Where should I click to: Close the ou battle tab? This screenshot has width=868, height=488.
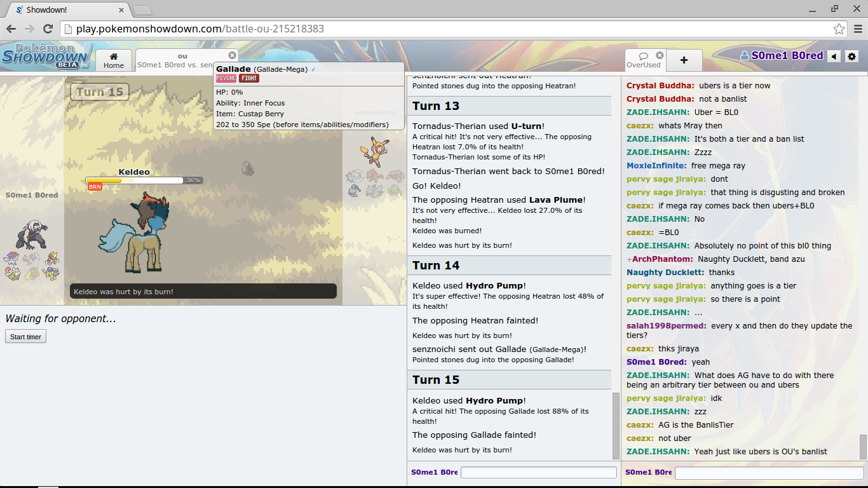pyautogui.click(x=232, y=55)
